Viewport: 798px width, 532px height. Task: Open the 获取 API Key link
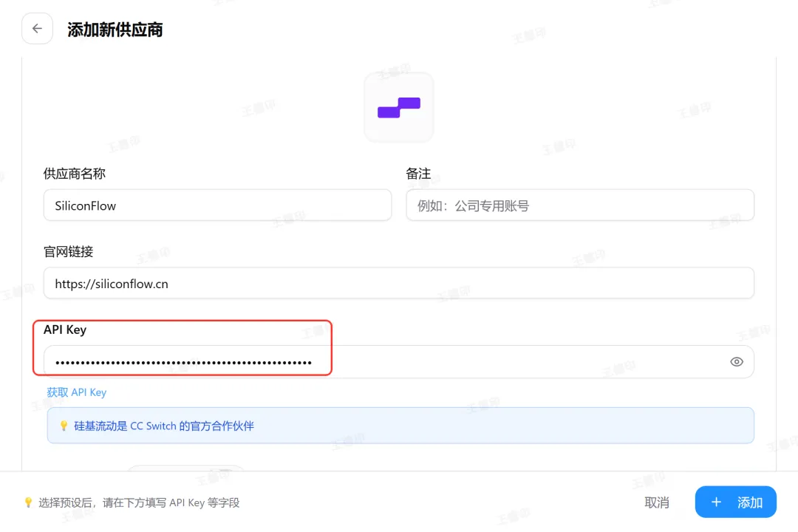click(76, 392)
